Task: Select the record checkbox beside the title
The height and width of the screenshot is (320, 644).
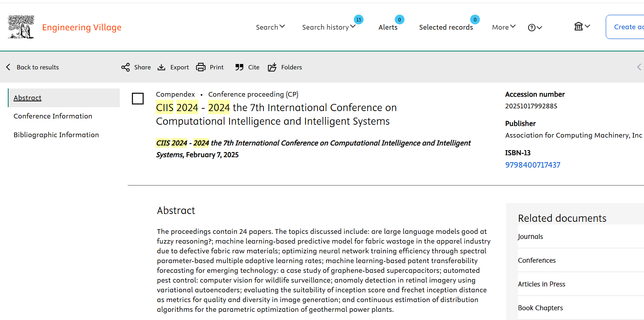Action: pos(138,99)
